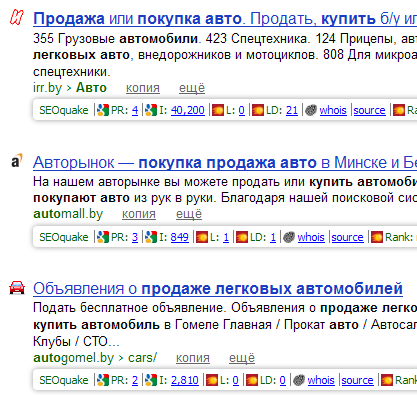
Task: Click Google PR icon in autogomel.by bar
Action: point(103,380)
